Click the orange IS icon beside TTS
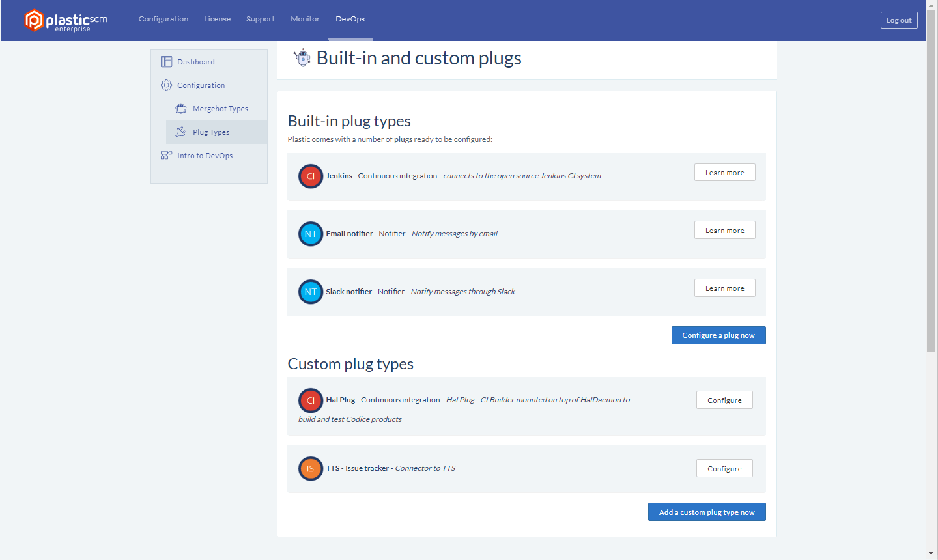This screenshot has height=560, width=938. click(x=311, y=468)
